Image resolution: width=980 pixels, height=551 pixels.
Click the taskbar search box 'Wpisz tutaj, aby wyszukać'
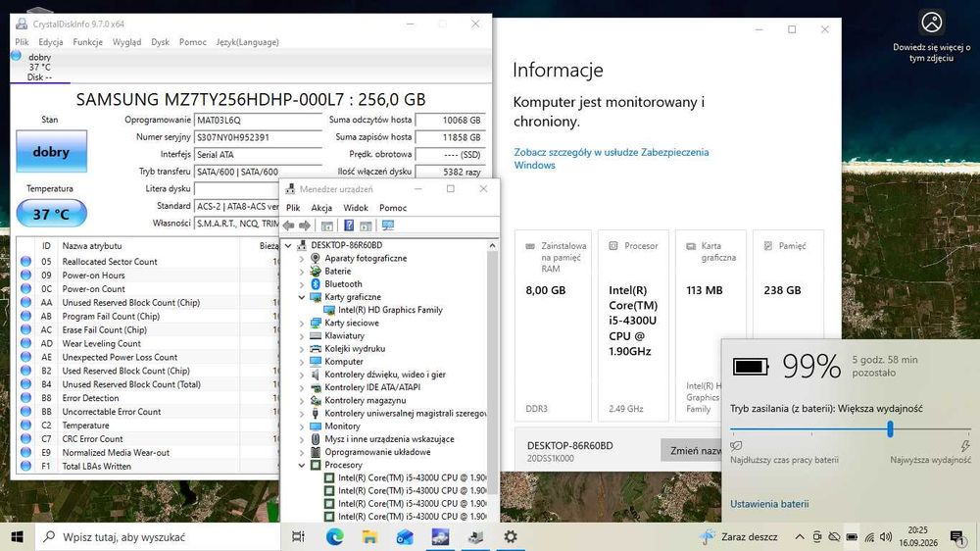point(156,536)
